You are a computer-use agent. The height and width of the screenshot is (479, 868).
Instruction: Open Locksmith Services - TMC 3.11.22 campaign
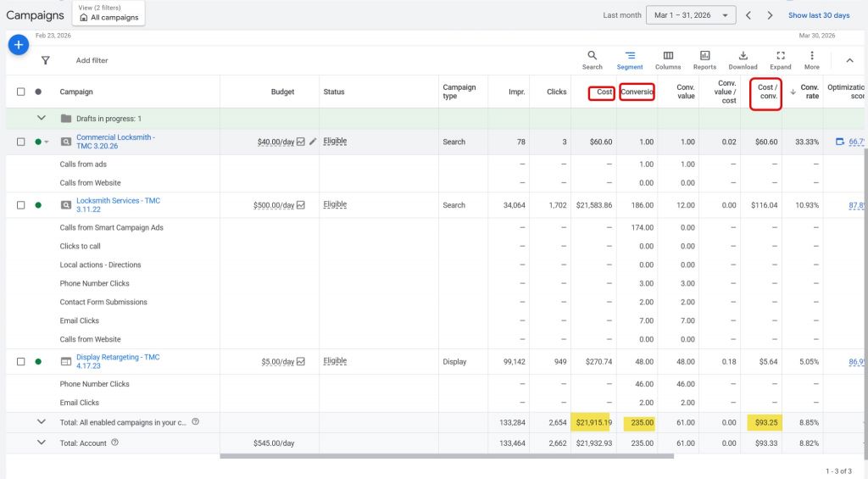pos(118,205)
